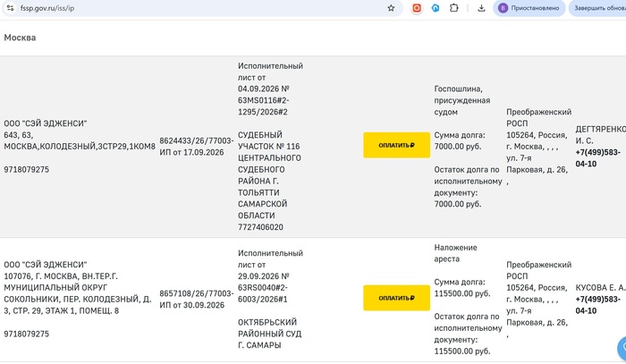The width and height of the screenshot is (626, 364).
Task: Click ОКТЯБРЬСКИЙ РАЙОННЫЙ СУД Г. САМАРЫ text
Action: (x=269, y=334)
